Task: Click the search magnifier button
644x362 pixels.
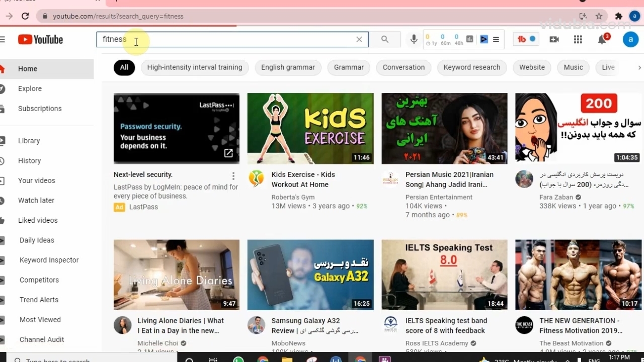Action: (x=385, y=39)
